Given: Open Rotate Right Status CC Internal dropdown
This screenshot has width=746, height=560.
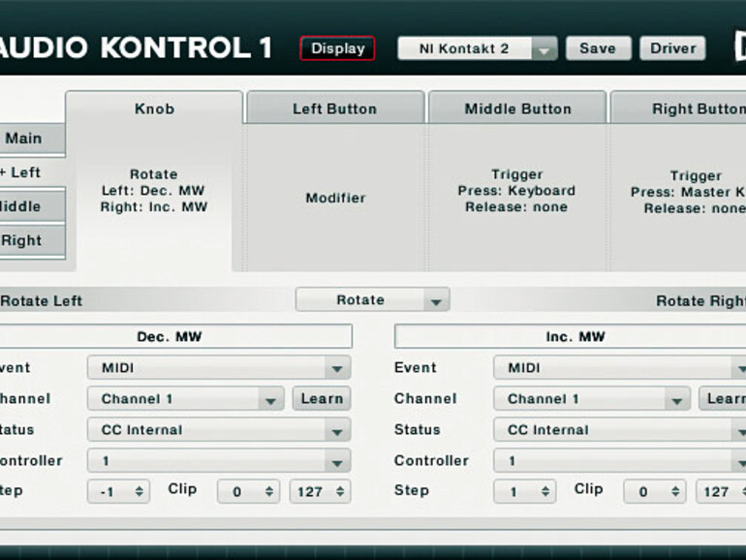Looking at the screenshot, I should click(x=619, y=430).
